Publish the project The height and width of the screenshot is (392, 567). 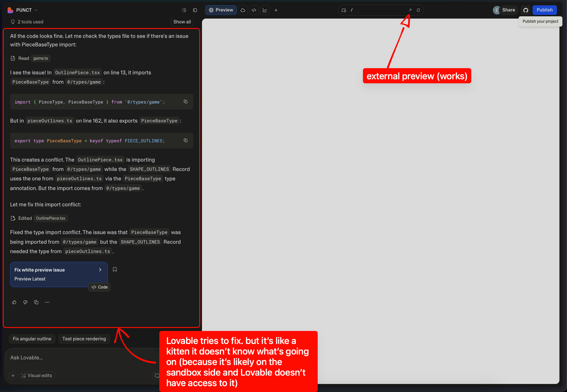[545, 10]
